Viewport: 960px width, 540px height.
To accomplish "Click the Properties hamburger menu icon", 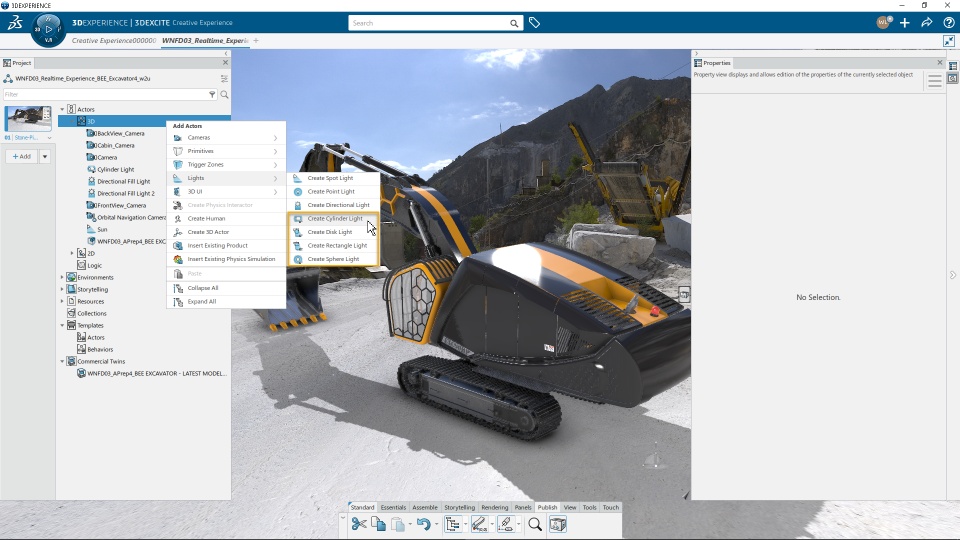I will pos(934,81).
